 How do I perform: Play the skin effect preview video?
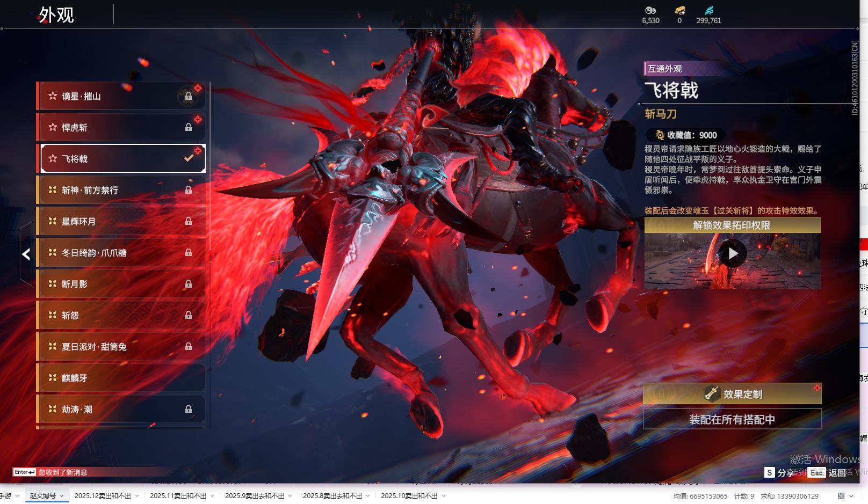pos(733,253)
